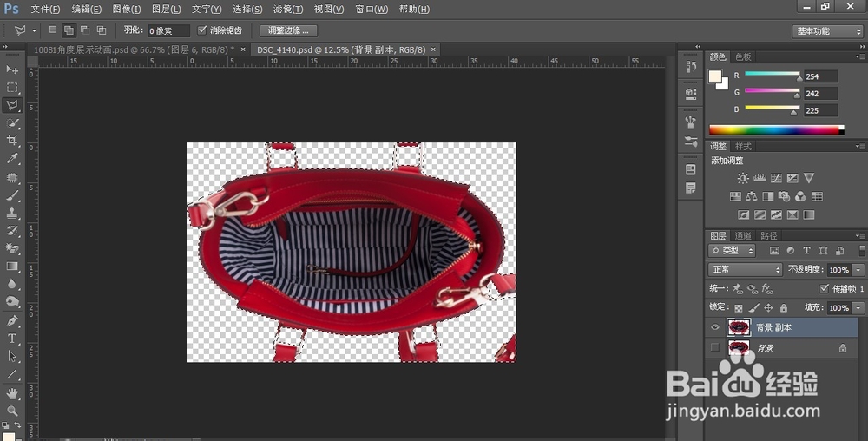Toggle the 传播帧 1 checkbox
This screenshot has height=441, width=868.
[x=824, y=288]
